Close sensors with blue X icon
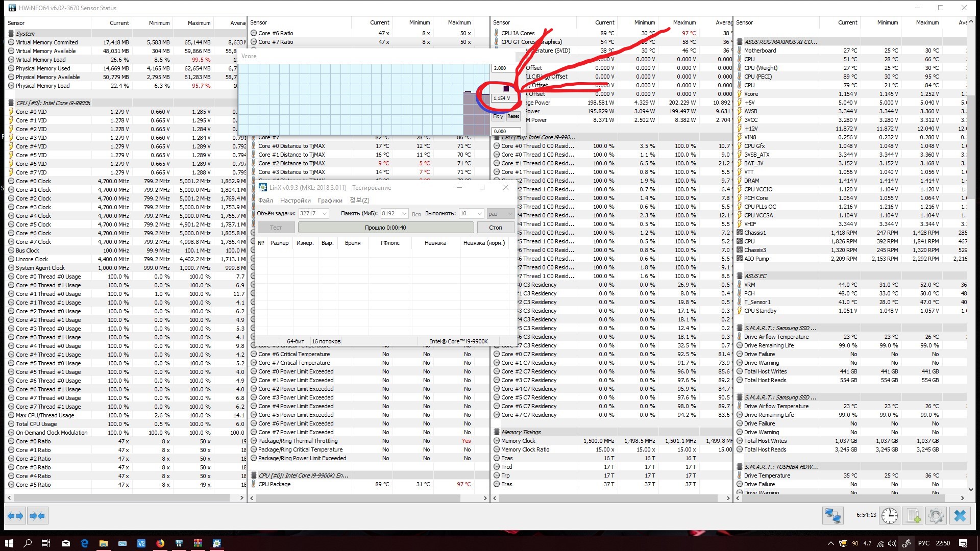 (960, 516)
